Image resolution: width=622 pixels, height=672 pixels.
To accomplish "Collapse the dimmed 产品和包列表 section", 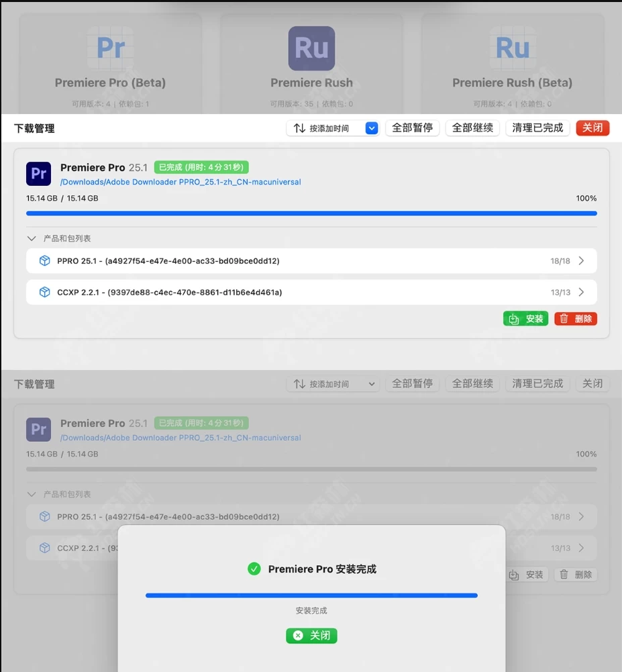I will [x=32, y=494].
